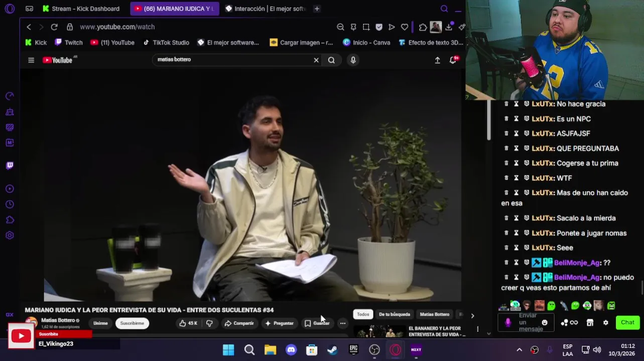Open YouTube hamburger guide menu
The width and height of the screenshot is (644, 361).
[31, 60]
